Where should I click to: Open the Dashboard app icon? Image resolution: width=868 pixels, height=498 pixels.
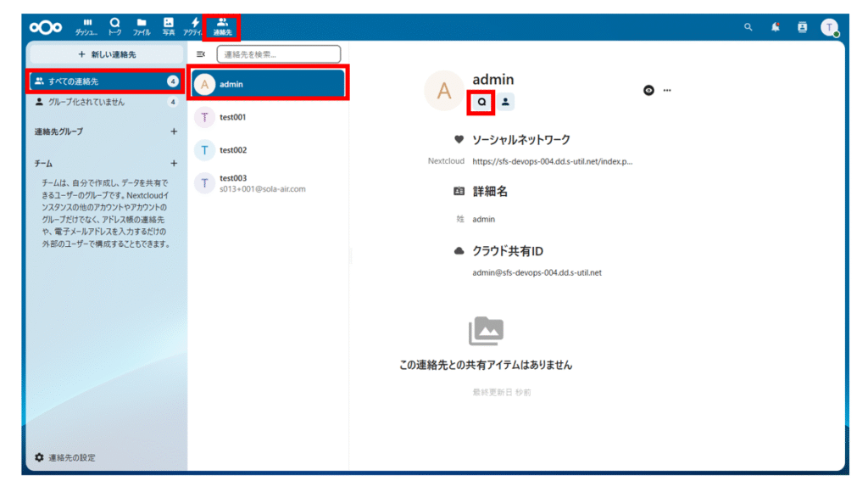[x=86, y=26]
